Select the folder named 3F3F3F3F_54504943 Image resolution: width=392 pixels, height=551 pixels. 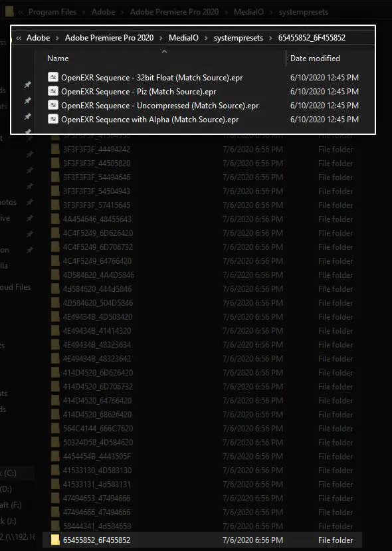(x=96, y=191)
